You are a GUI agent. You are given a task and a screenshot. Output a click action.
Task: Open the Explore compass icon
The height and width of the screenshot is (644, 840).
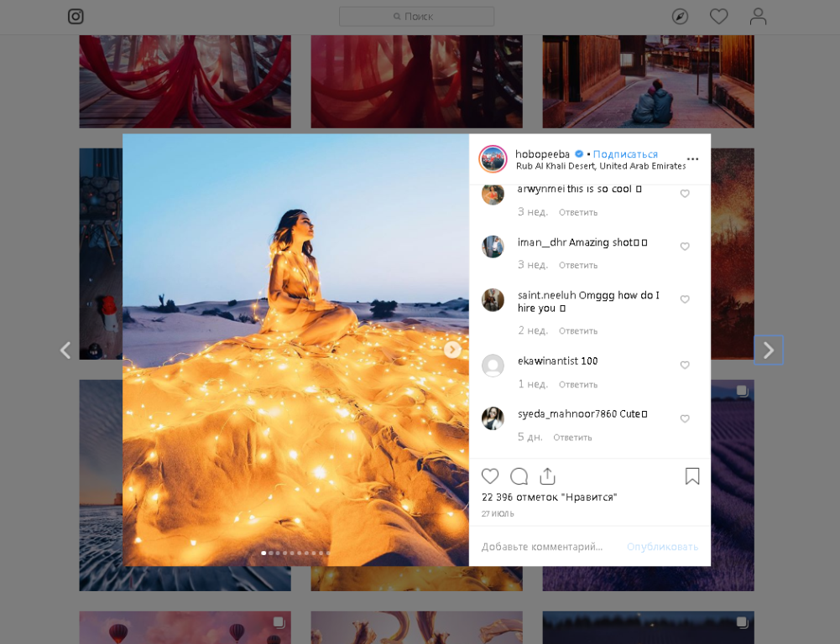pos(680,16)
